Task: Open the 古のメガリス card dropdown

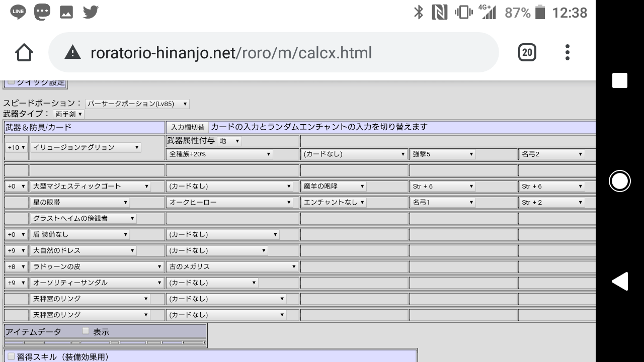Action: click(x=232, y=266)
